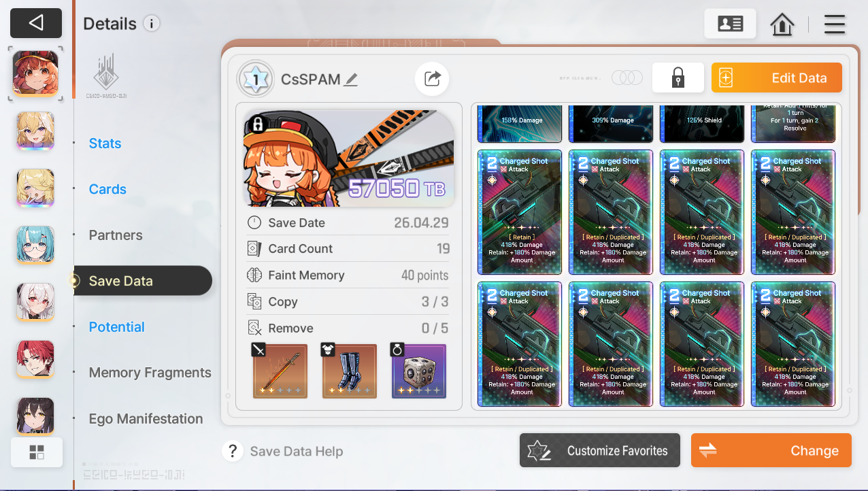Click the Copy 3 / 3 row
868x491 pixels.
[348, 302]
